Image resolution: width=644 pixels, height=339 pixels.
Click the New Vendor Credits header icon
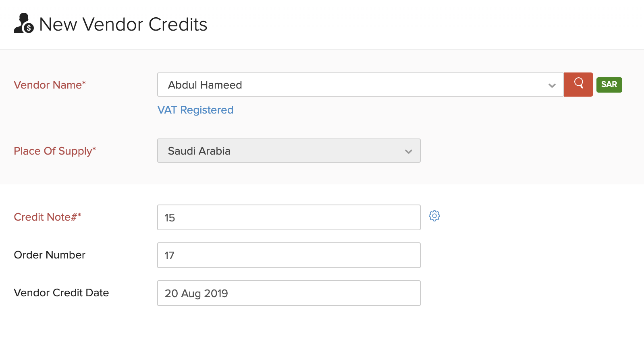click(24, 24)
